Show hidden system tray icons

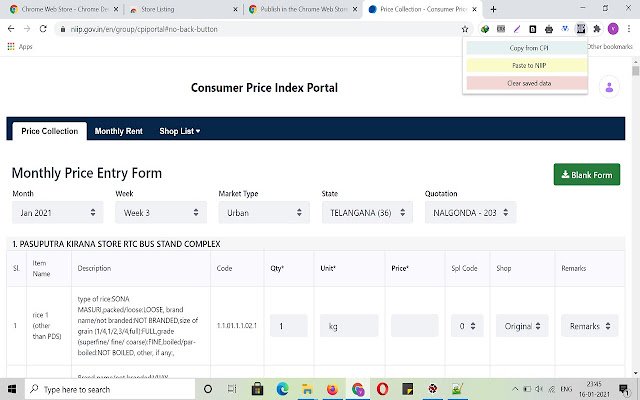click(515, 389)
